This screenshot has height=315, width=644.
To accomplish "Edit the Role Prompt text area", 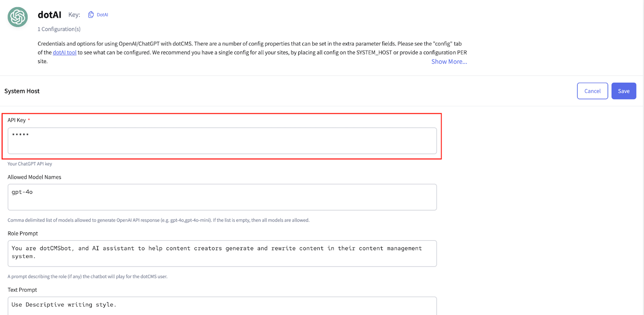I will [x=222, y=253].
